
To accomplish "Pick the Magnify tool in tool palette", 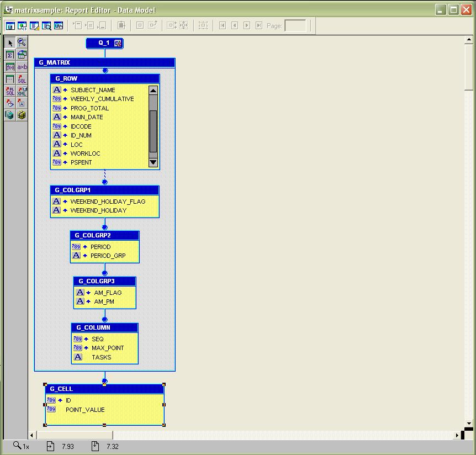I will pos(22,43).
